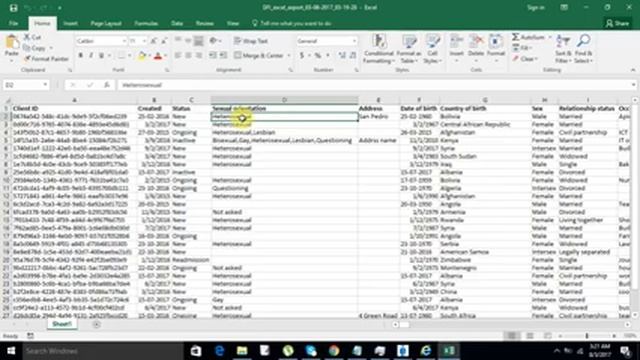Open Format as Table gallery
Viewport: 640px width, 360px height.
pos(409,49)
